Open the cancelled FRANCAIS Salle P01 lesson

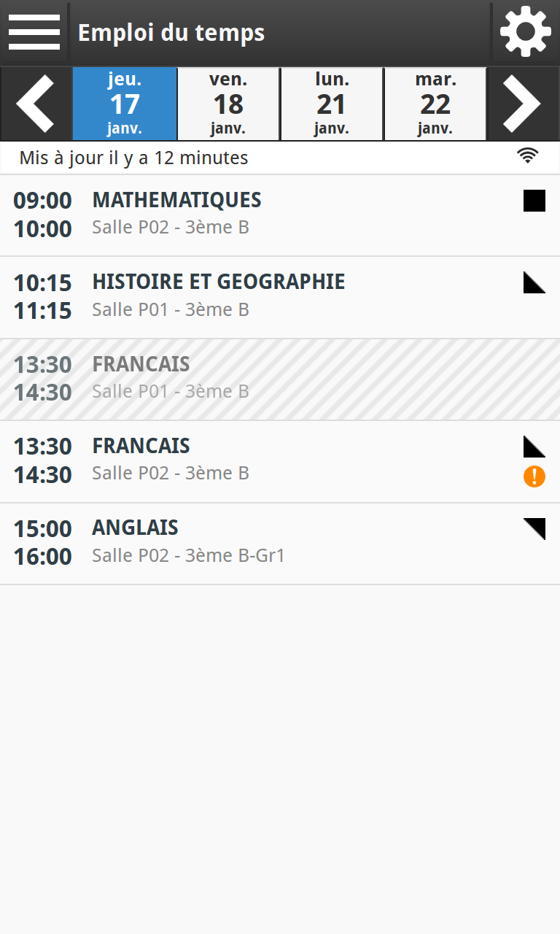[280, 379]
